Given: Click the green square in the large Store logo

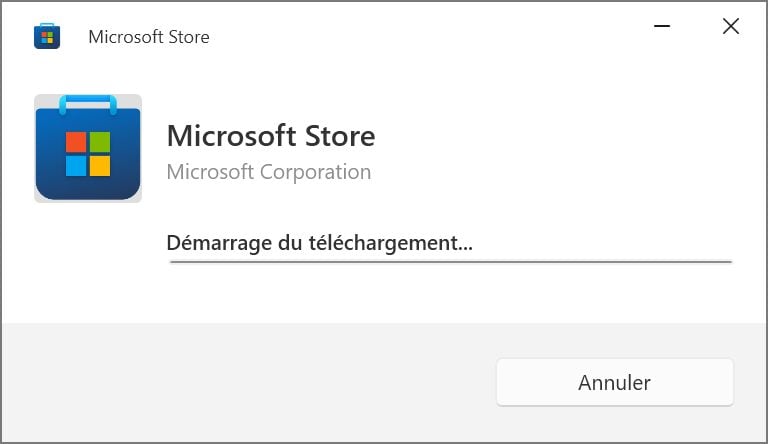Looking at the screenshot, I should tap(99, 142).
